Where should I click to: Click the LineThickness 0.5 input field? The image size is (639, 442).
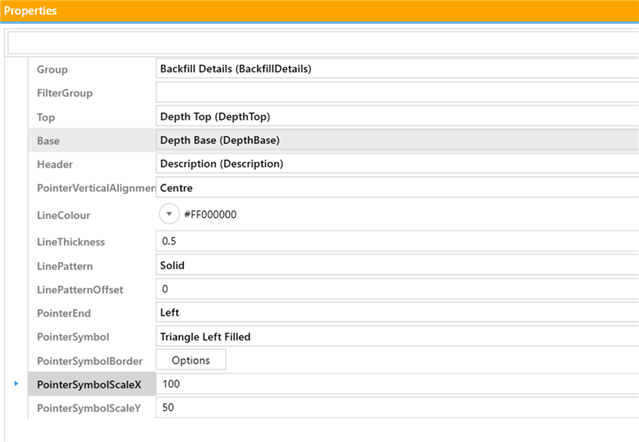(397, 242)
